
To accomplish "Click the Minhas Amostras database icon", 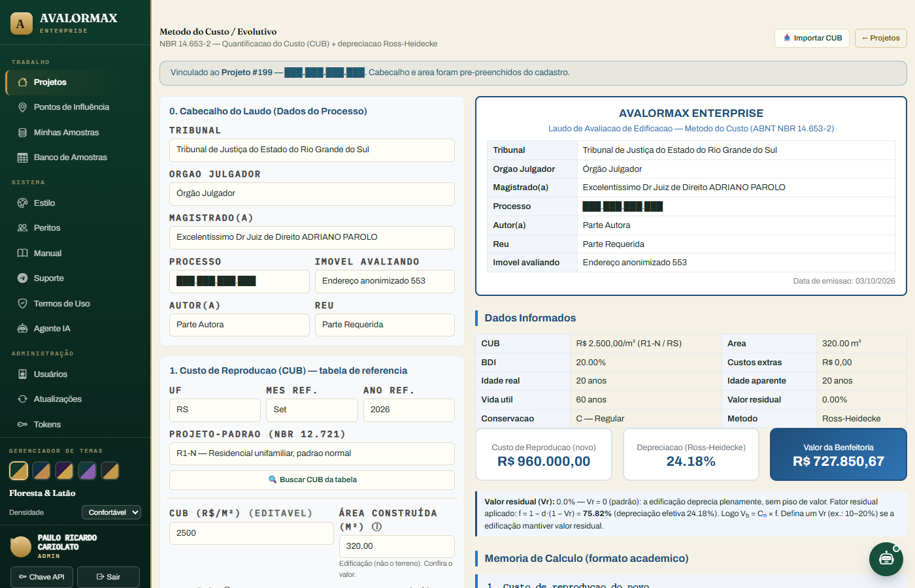I will 22,133.
